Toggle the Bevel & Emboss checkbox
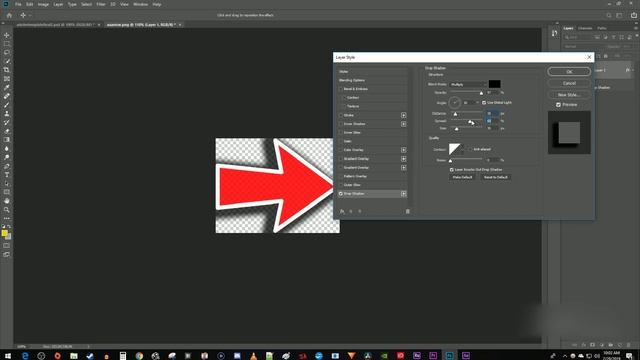The width and height of the screenshot is (640, 360). pos(341,89)
